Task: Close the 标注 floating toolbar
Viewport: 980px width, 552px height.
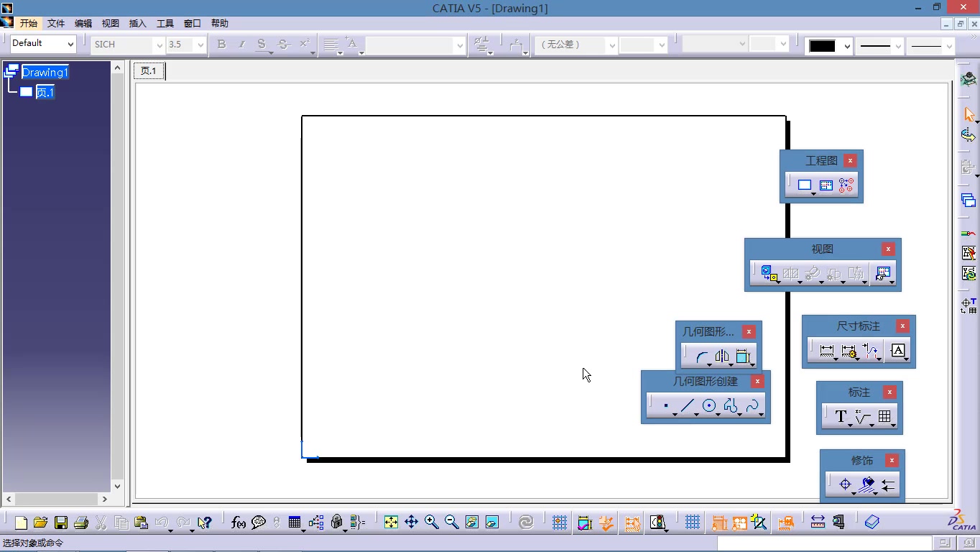Action: 890,392
